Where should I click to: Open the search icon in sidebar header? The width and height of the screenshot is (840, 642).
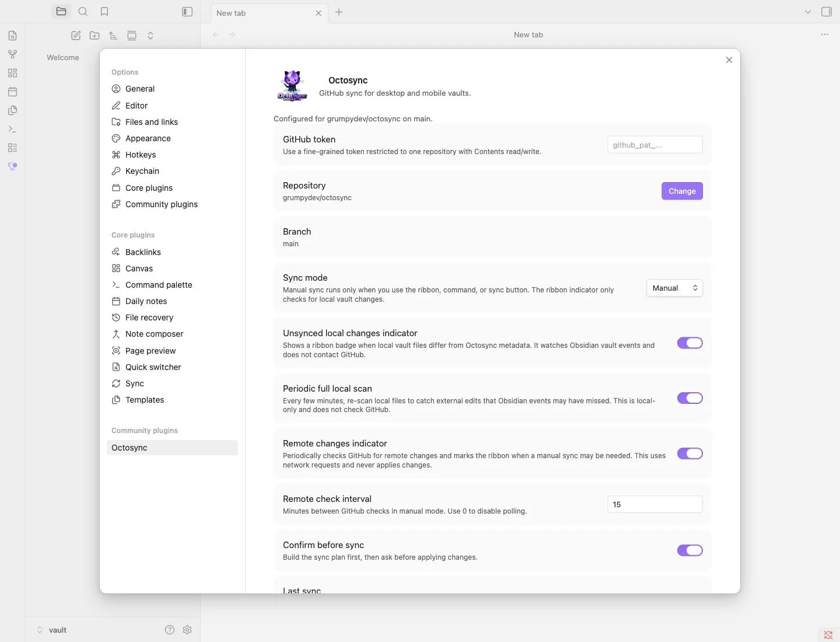pyautogui.click(x=83, y=12)
